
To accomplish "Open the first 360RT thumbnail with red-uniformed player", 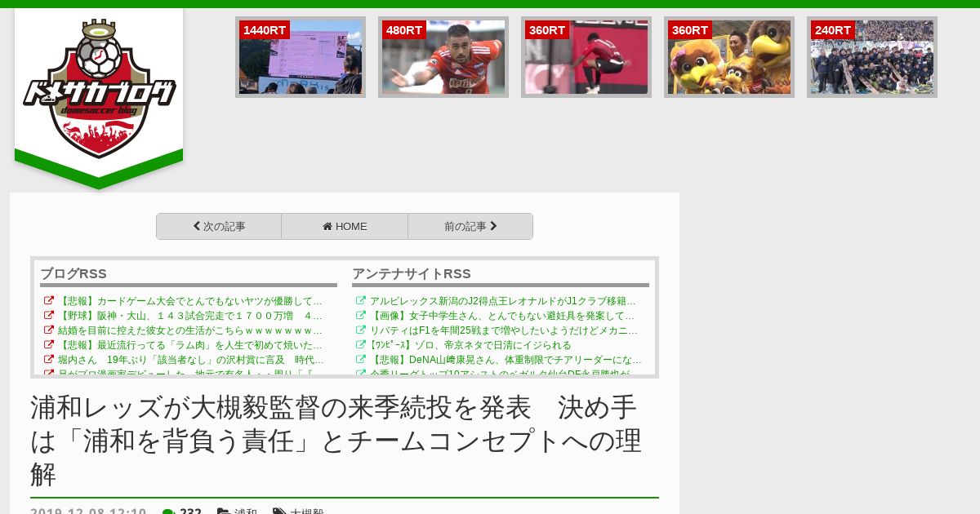I will point(586,57).
